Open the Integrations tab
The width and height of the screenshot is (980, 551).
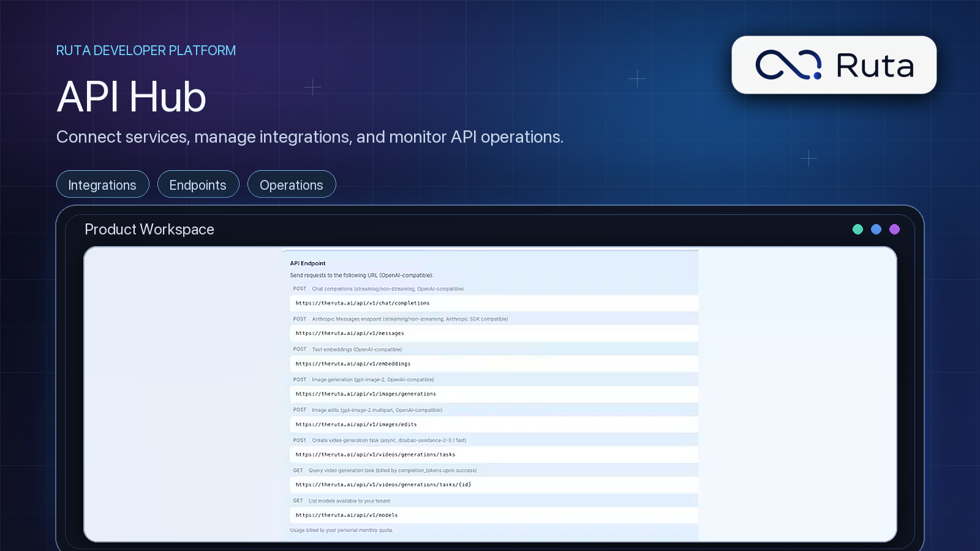click(102, 184)
